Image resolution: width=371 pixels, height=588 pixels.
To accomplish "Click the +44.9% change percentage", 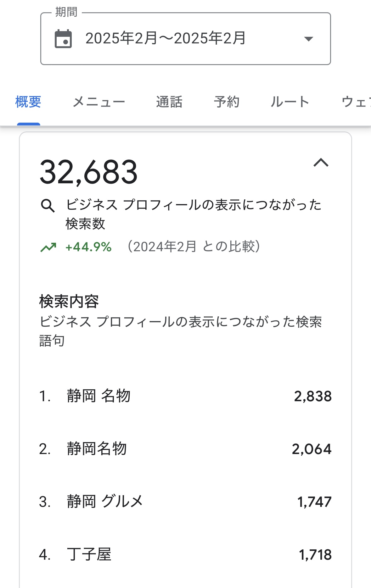I will [x=88, y=247].
